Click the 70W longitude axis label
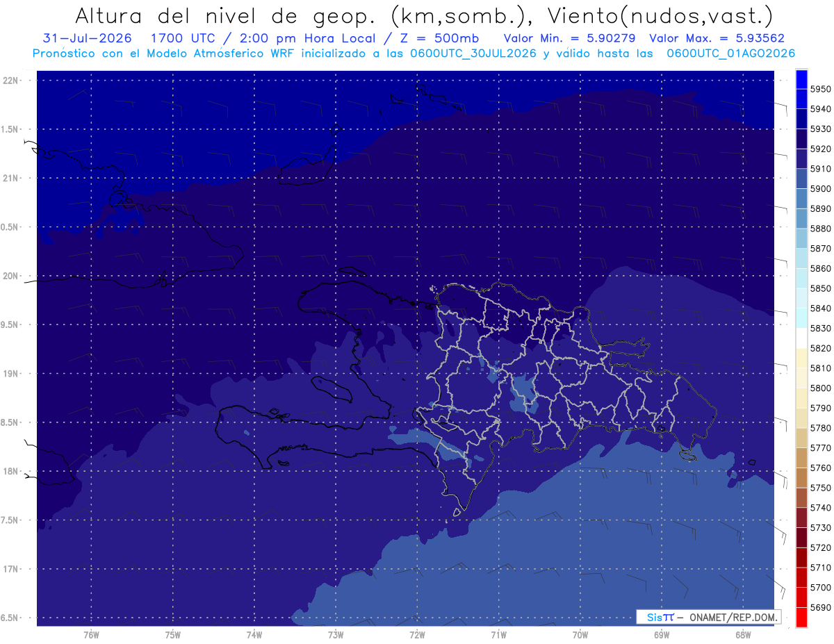This screenshot has width=834, height=644. pos(580,634)
